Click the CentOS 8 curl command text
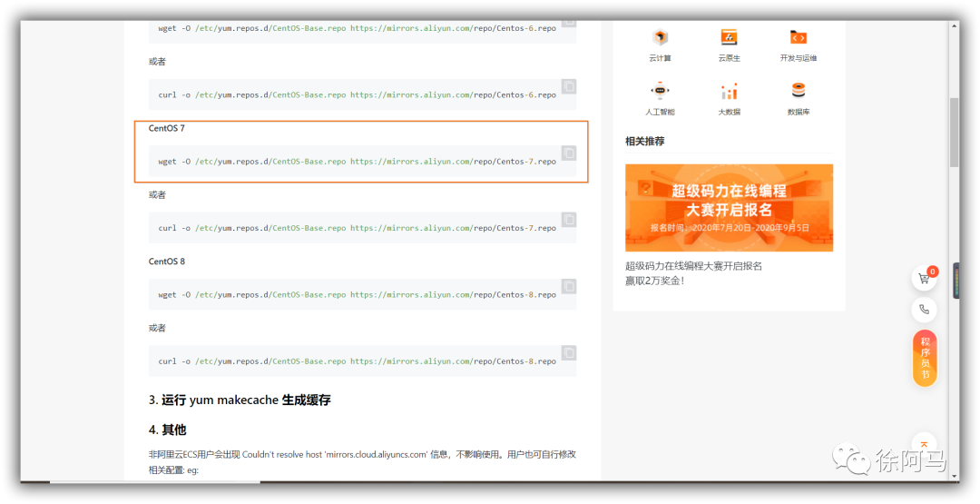This screenshot has width=980, height=504. click(357, 361)
